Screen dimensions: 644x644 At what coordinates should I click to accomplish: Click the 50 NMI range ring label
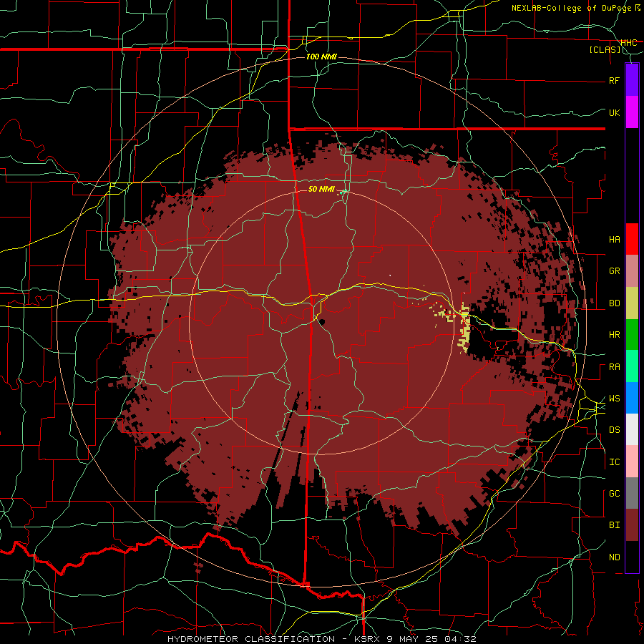click(x=321, y=189)
